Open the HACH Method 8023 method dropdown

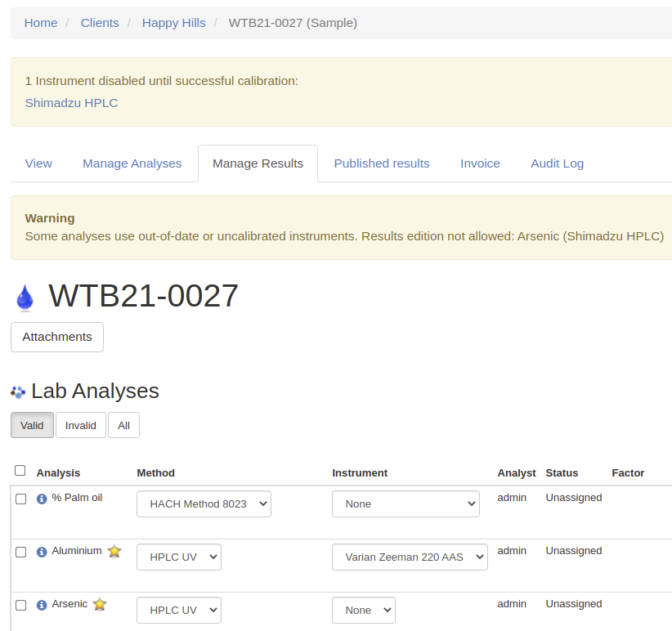tap(204, 504)
